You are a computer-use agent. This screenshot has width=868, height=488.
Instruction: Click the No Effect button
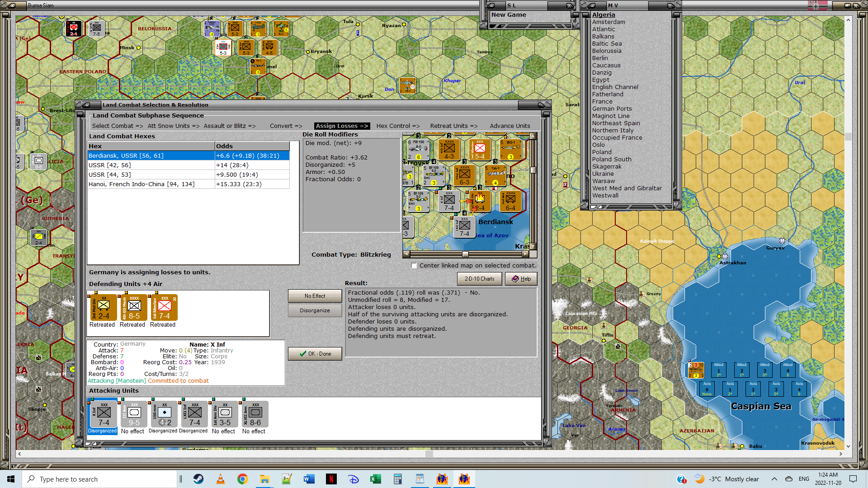pyautogui.click(x=315, y=296)
